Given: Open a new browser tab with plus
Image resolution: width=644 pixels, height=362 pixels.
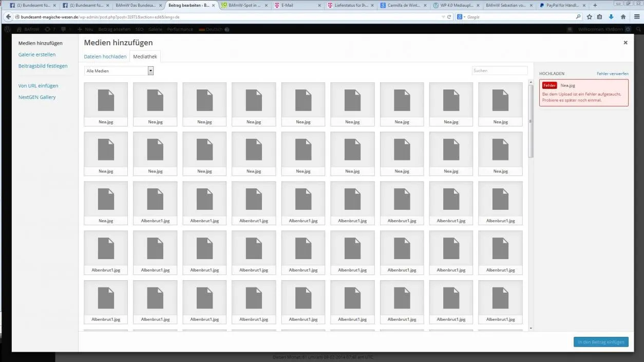Looking at the screenshot, I should (595, 5).
